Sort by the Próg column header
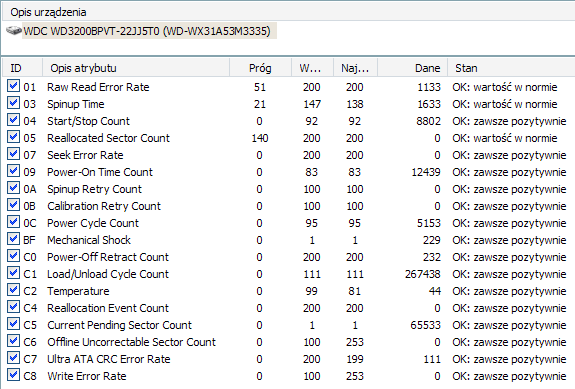 pos(260,68)
